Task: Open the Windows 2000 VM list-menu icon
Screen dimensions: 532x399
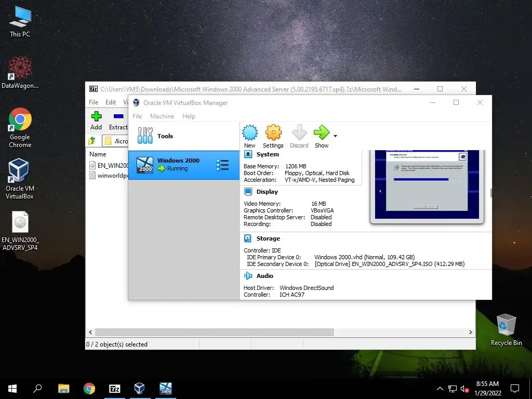Action: (222, 165)
